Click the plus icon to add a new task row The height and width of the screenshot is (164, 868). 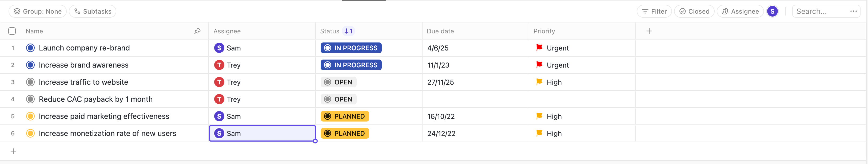[x=14, y=151]
